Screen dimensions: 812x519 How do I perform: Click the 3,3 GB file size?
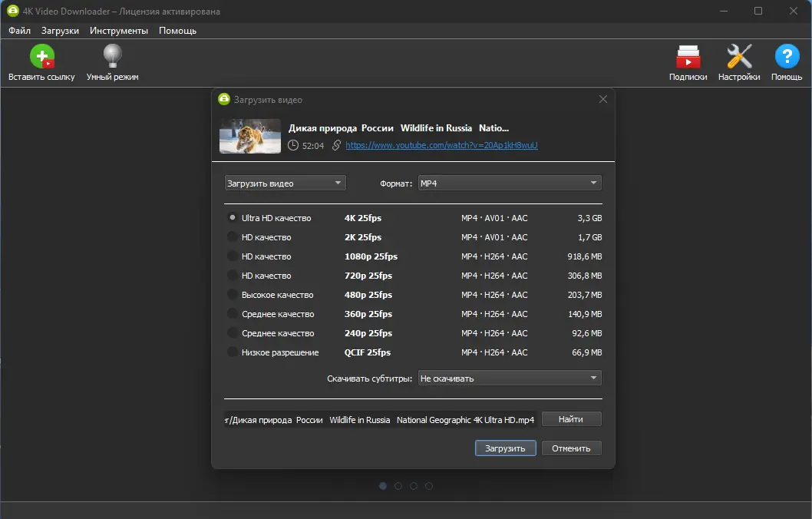pyautogui.click(x=589, y=218)
